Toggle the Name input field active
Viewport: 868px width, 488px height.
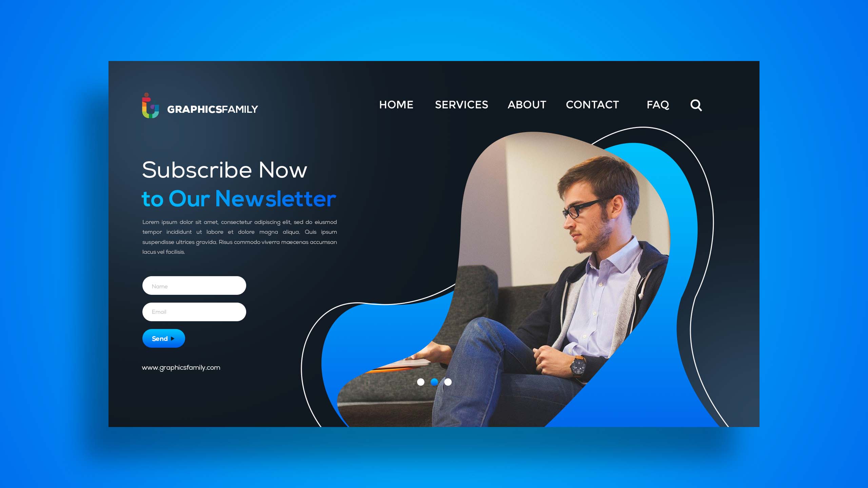pos(194,286)
